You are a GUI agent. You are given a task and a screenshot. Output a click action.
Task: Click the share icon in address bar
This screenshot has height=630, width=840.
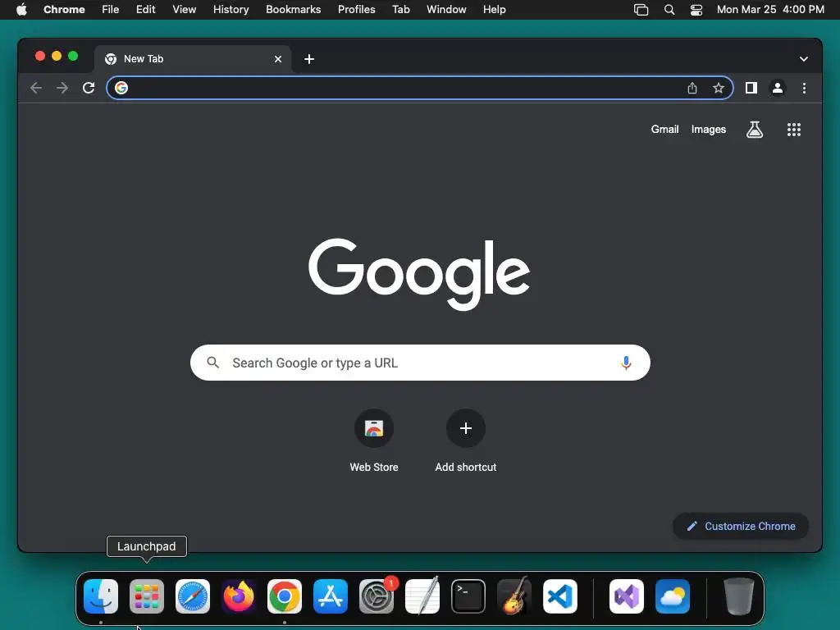[x=692, y=88]
